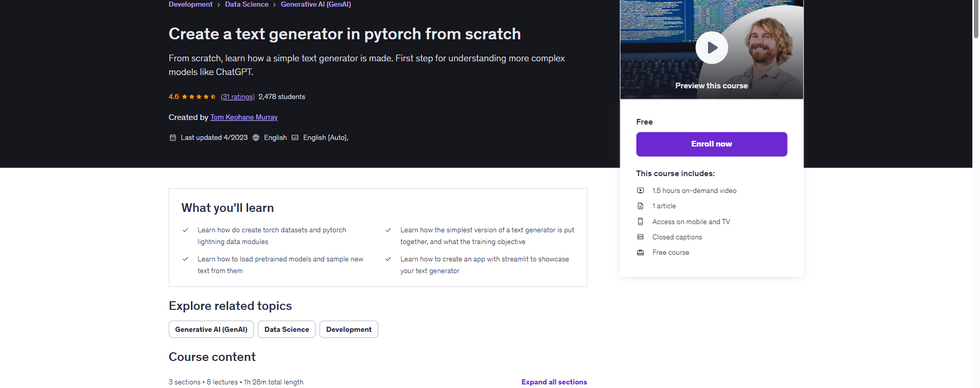Open the Development breadcrumb link
This screenshot has width=980, height=388.
pyautogui.click(x=190, y=4)
